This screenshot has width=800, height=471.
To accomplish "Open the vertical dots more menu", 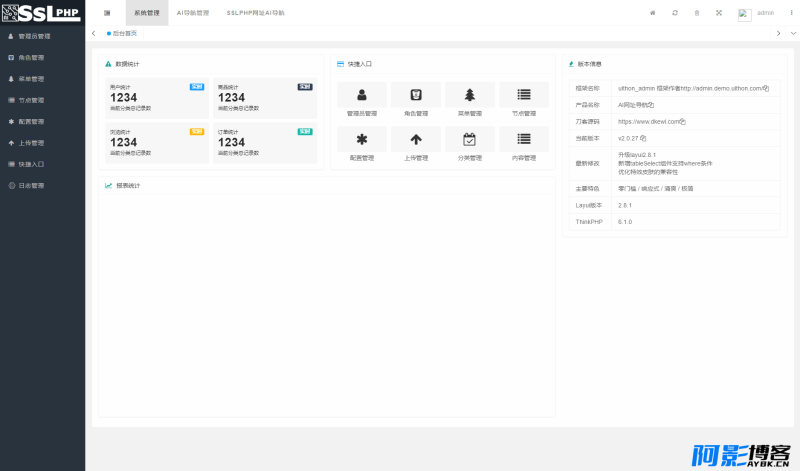I will pos(791,13).
